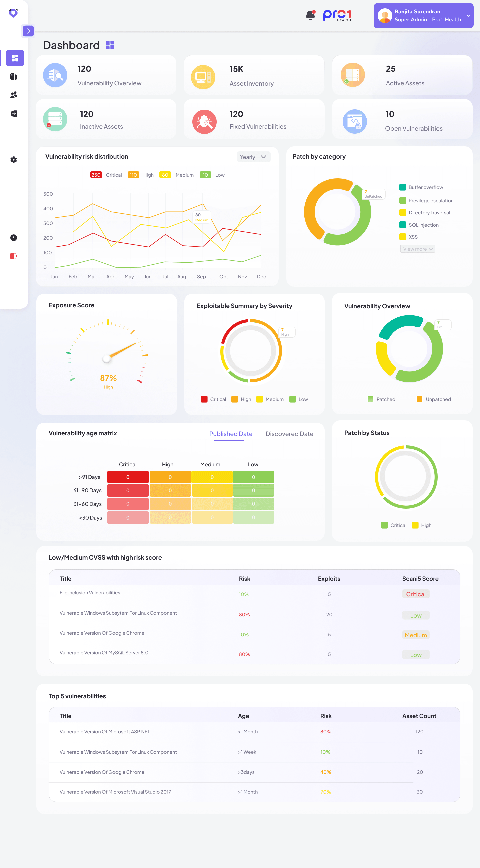Toggle the Medium series legend in risk chart

tap(184, 175)
